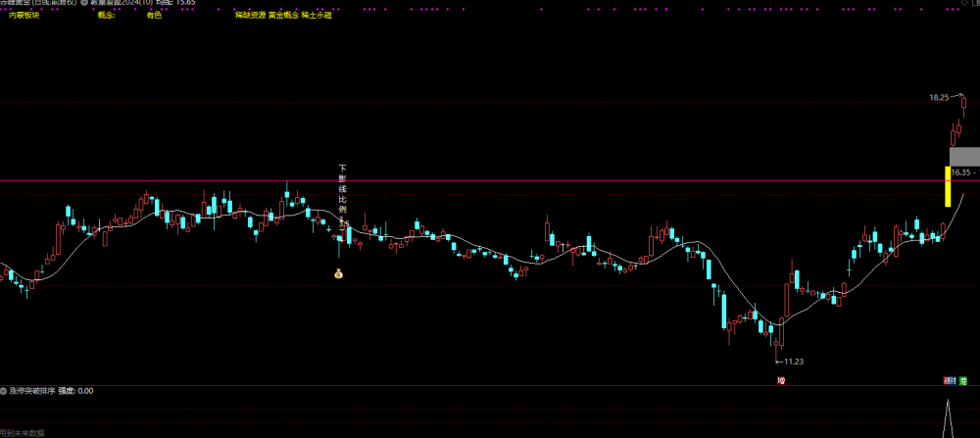The width and height of the screenshot is (980, 438).
Task: Expand the 涨停突破排序 indicator dropdown arrow
Action: click(4, 391)
